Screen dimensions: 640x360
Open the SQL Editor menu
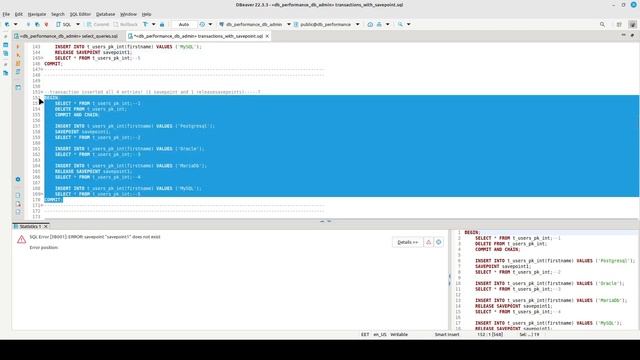coord(80,14)
